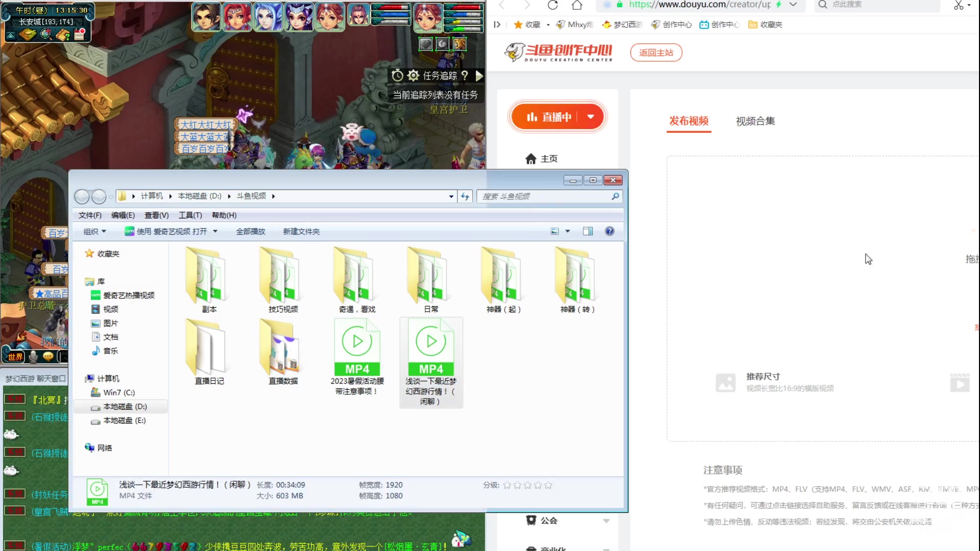Click the mini-map magnifier icon in game
Image resolution: width=980 pixels, height=551 pixels.
pos(45,34)
